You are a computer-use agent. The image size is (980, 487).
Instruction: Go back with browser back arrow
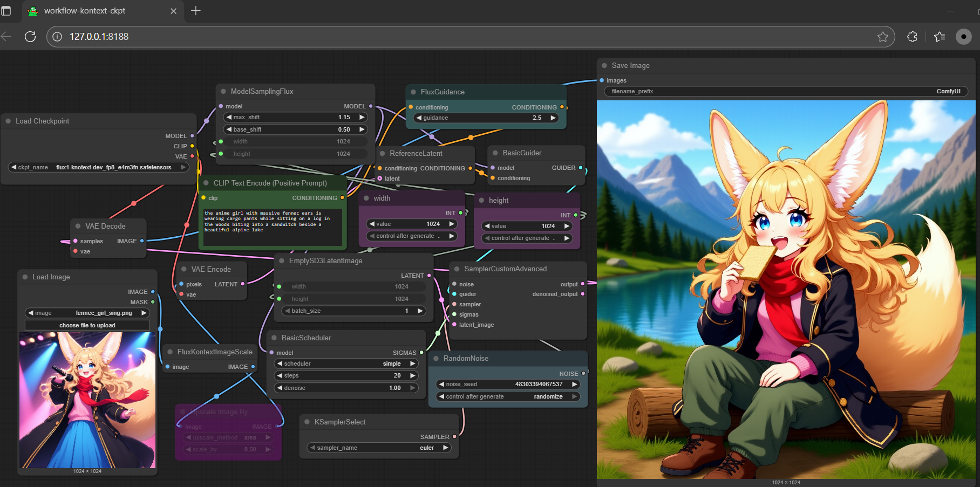6,37
